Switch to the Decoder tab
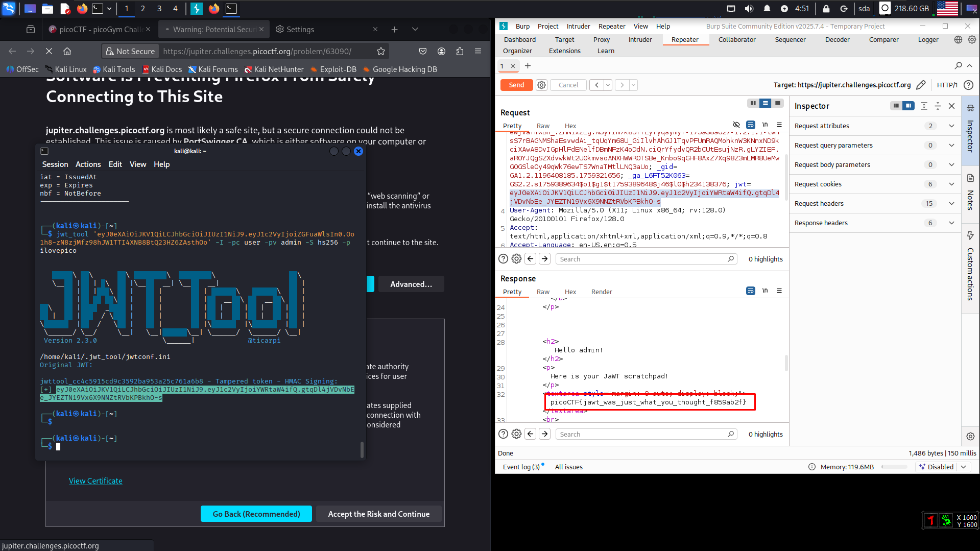 (x=837, y=39)
